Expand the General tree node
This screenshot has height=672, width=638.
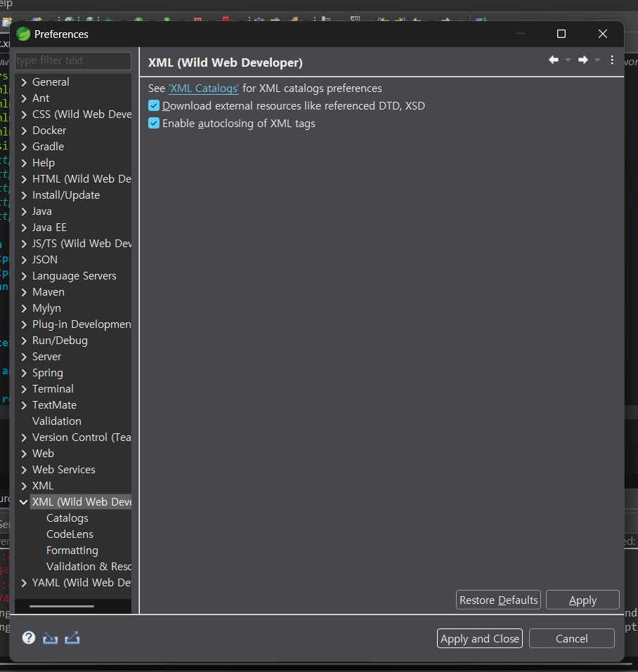point(24,82)
